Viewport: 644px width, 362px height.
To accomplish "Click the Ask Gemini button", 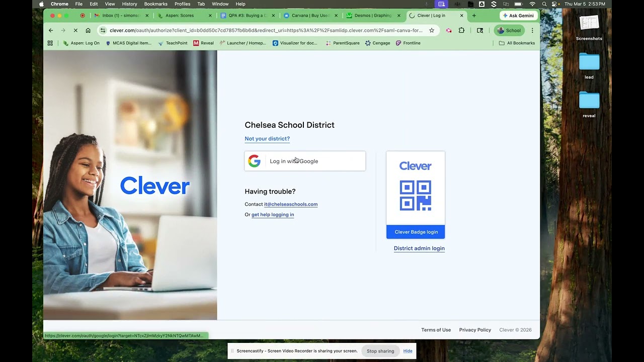I will point(518,16).
